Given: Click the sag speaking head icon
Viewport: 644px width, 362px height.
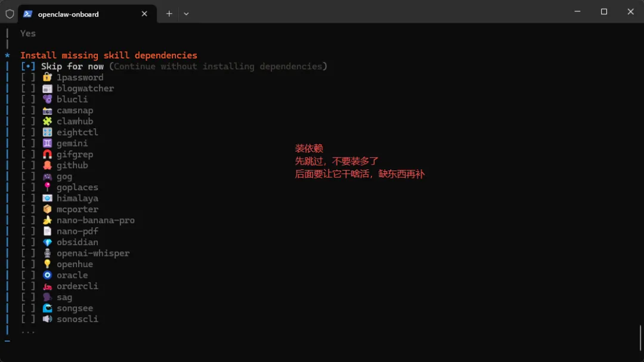Looking at the screenshot, I should coord(47,297).
